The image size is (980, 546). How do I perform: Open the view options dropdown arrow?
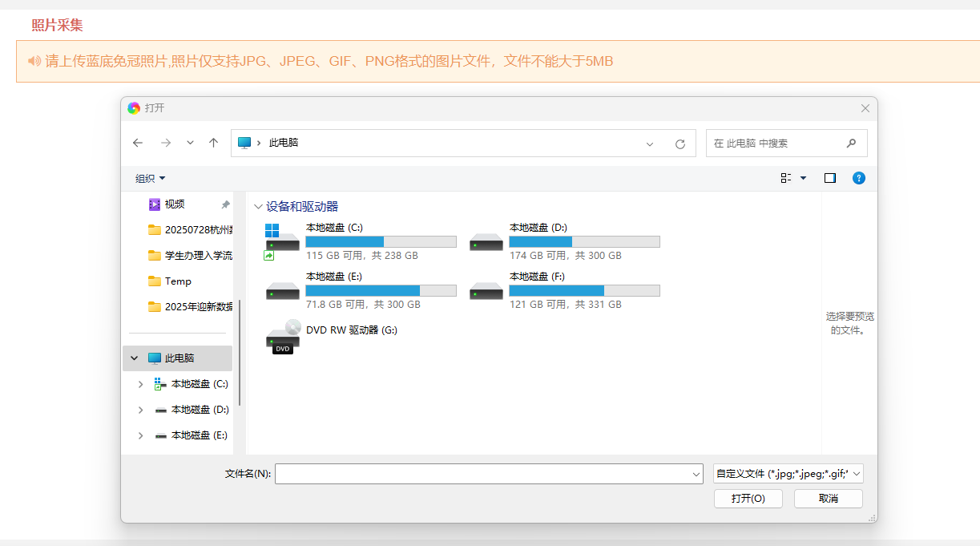(804, 178)
